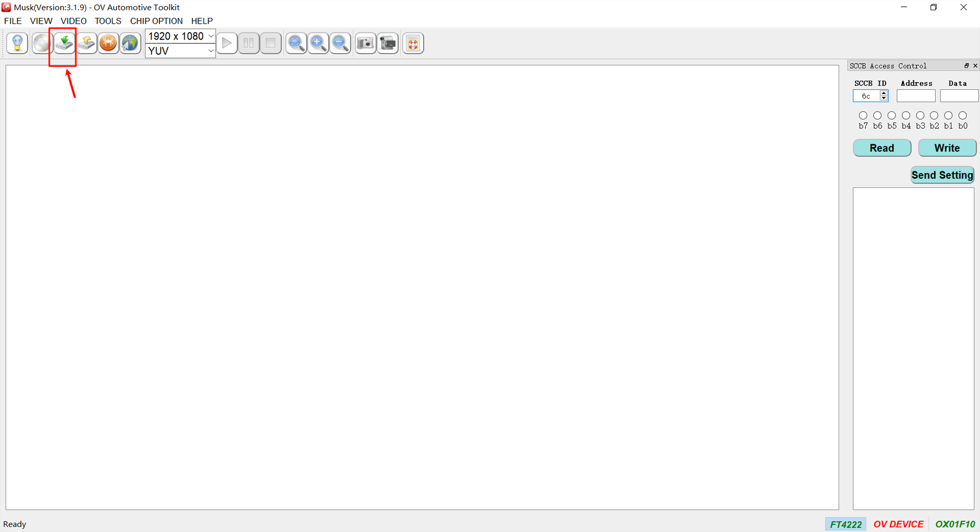The height and width of the screenshot is (532, 980).
Task: Click the yellow upload arrow drive icon
Action: click(x=86, y=43)
